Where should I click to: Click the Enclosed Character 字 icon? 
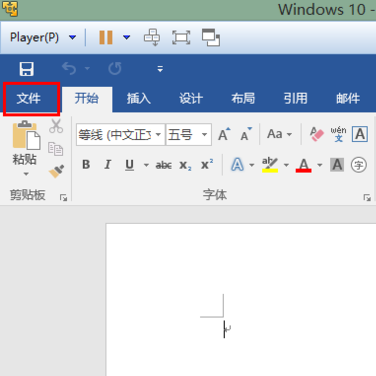359,165
